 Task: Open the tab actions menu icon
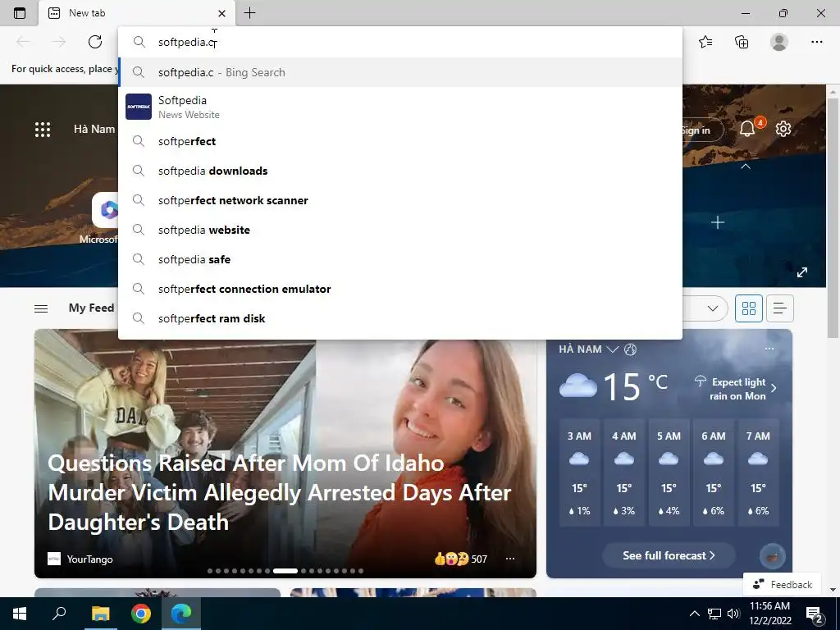click(x=20, y=13)
